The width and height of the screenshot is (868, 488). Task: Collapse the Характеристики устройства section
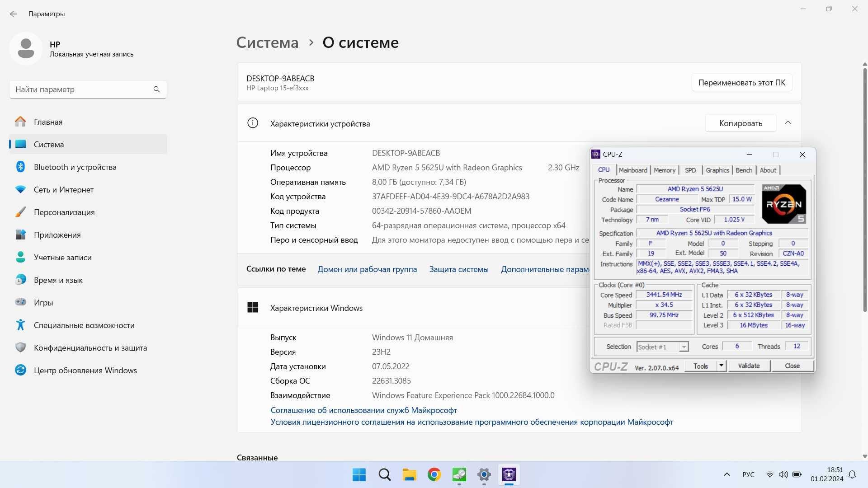pos(788,123)
